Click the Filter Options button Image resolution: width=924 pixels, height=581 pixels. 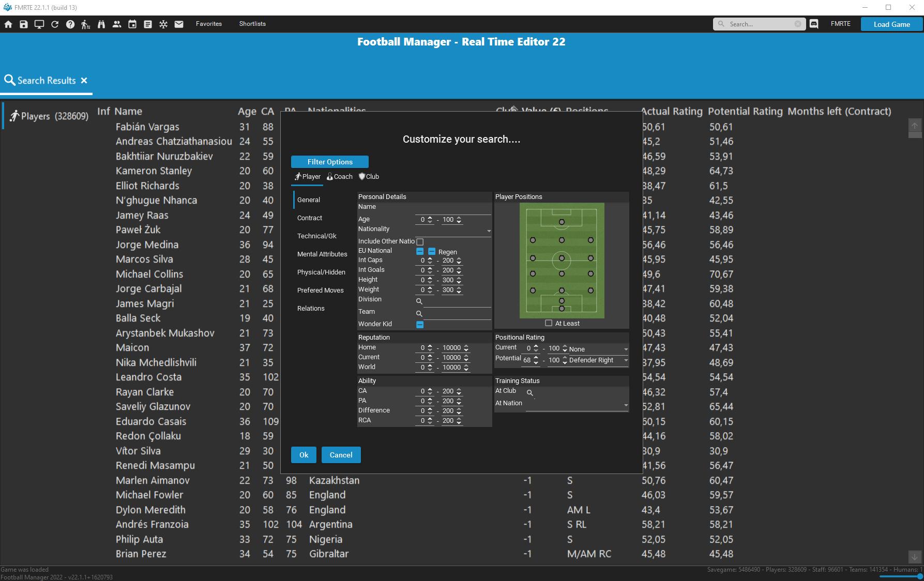[330, 162]
